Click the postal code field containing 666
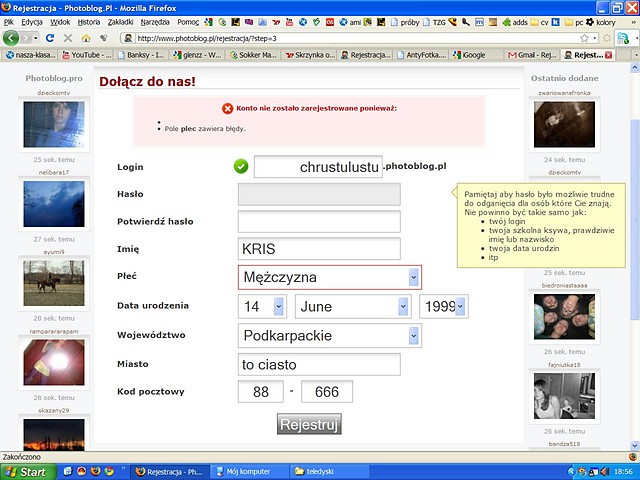Screen dimensions: 640x480 click(327, 392)
